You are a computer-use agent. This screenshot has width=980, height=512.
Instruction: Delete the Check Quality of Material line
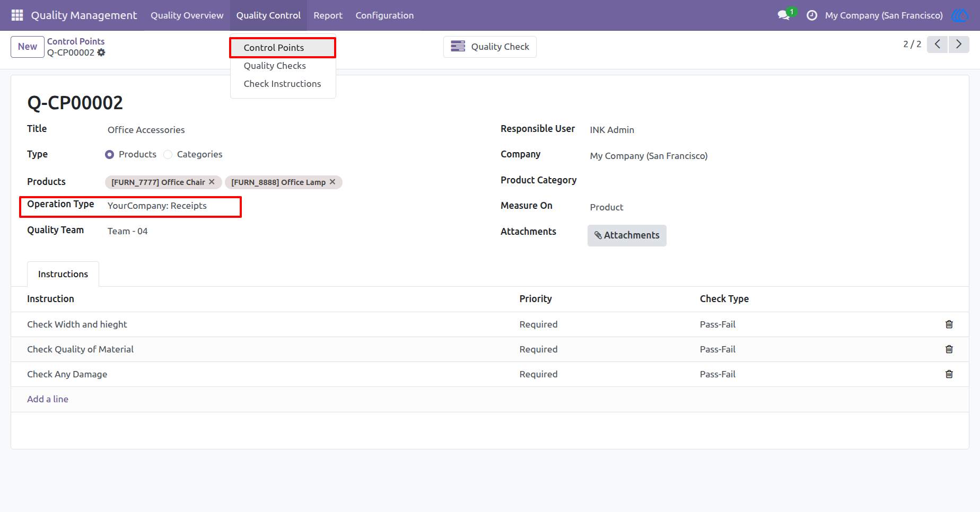(949, 349)
